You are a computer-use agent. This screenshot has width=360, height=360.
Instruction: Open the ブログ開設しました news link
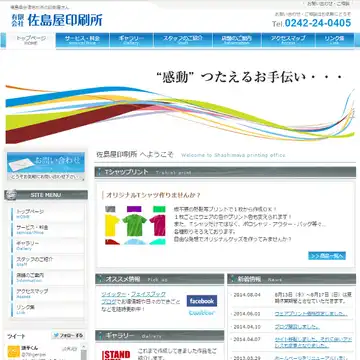click(x=297, y=327)
